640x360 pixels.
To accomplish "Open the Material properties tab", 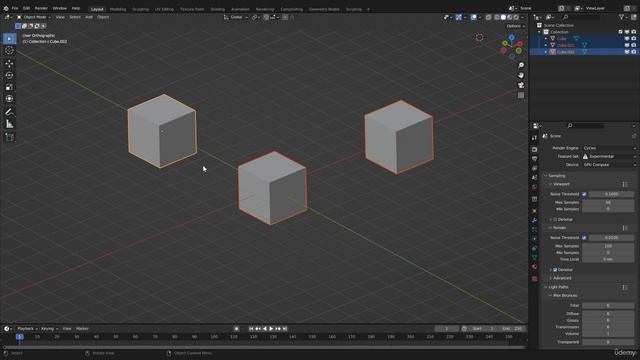I will click(x=534, y=267).
